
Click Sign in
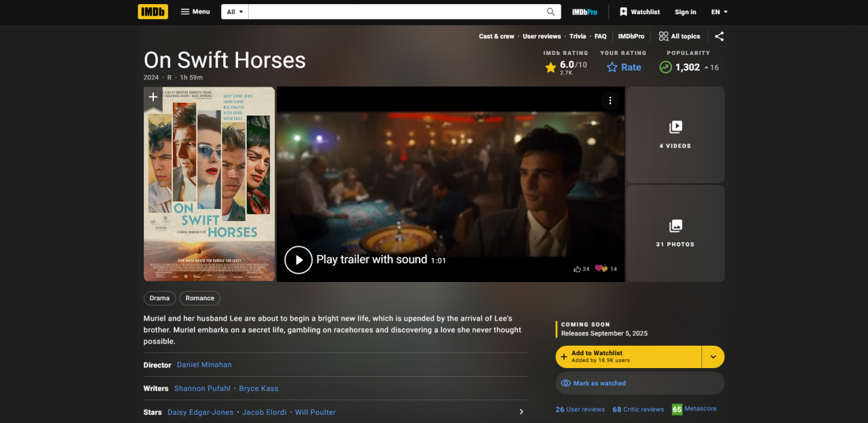(686, 12)
